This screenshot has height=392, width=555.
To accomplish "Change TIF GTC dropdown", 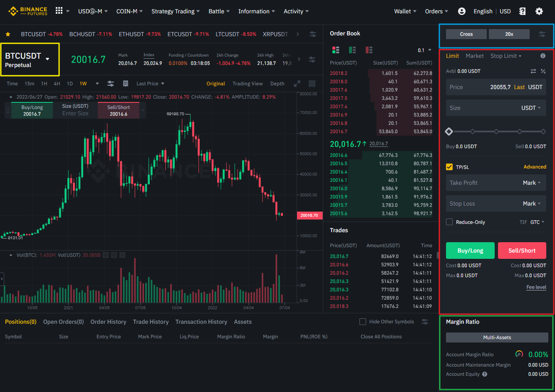I will 538,222.
